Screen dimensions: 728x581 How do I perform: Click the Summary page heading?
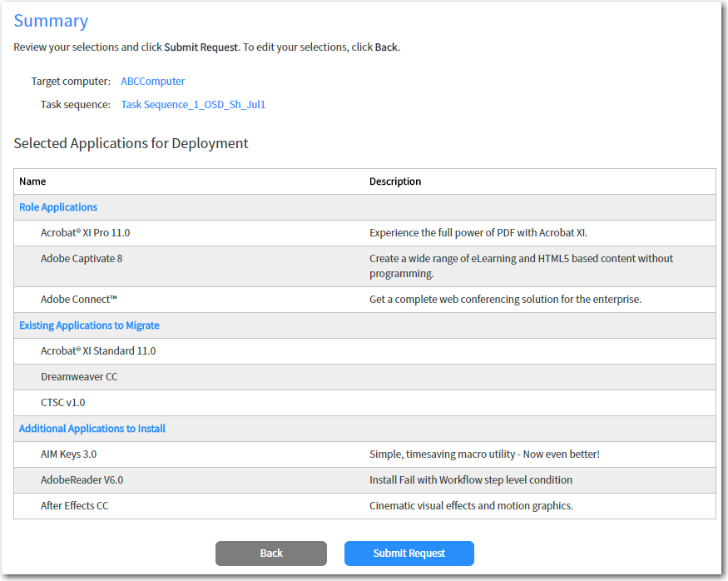pos(51,21)
